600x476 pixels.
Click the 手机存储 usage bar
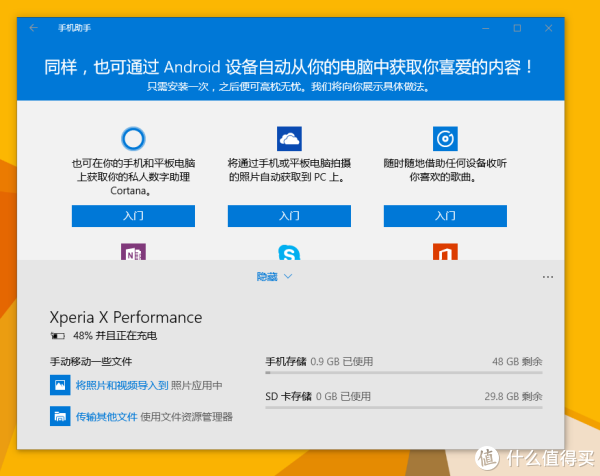404,372
